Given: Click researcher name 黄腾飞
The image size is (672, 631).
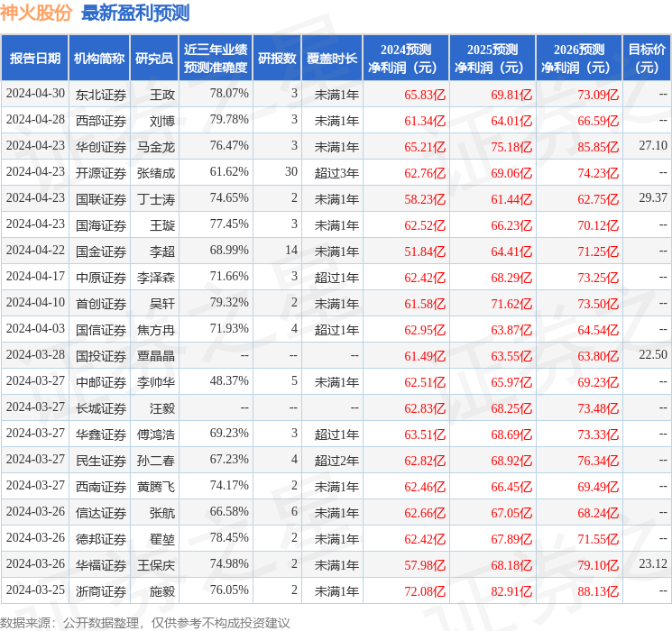Looking at the screenshot, I should click(x=156, y=487).
